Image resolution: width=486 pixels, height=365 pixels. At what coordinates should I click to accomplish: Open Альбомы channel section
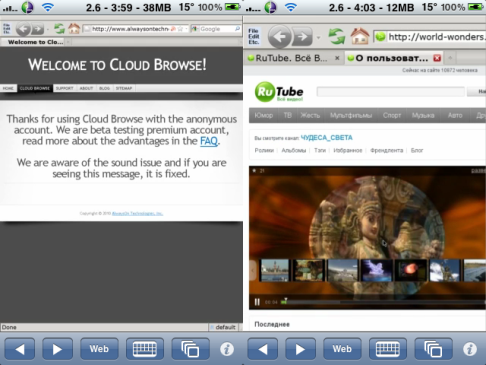[293, 150]
